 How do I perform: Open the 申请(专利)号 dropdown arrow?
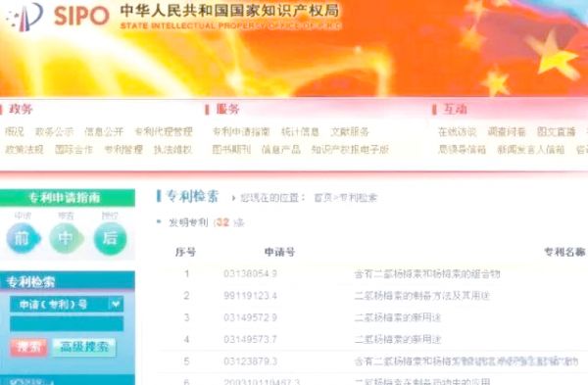coord(116,304)
